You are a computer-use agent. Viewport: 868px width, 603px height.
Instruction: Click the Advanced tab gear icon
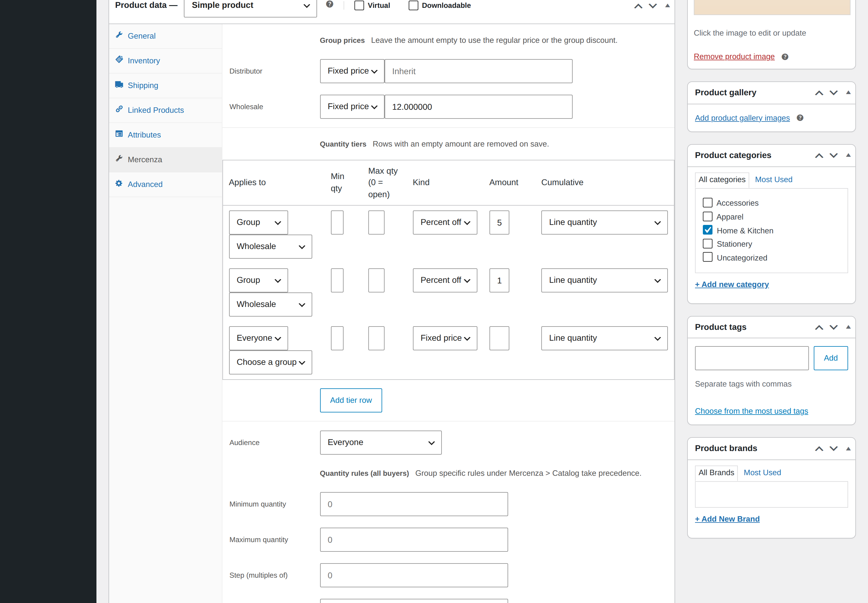tap(119, 184)
